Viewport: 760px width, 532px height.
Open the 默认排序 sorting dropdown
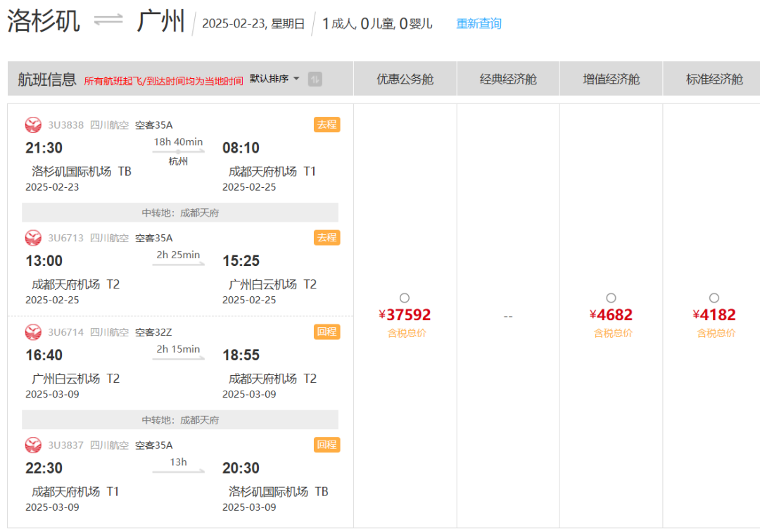[x=275, y=79]
